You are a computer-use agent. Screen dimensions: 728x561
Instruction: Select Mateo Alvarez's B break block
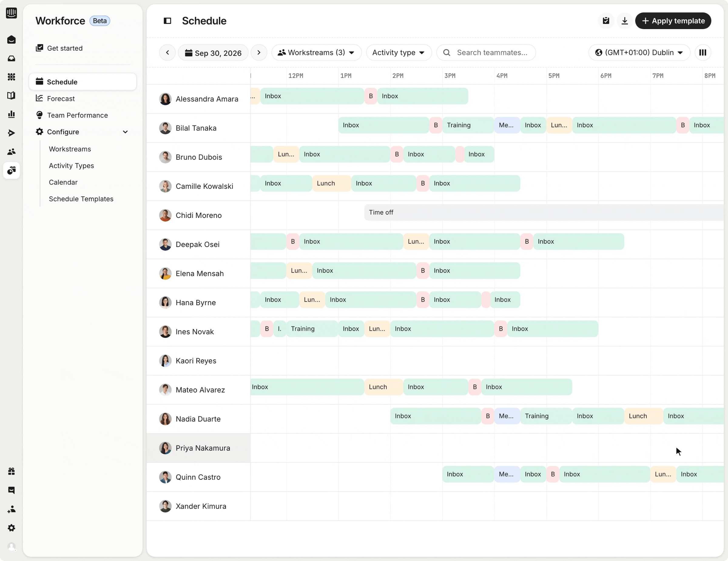pos(475,387)
